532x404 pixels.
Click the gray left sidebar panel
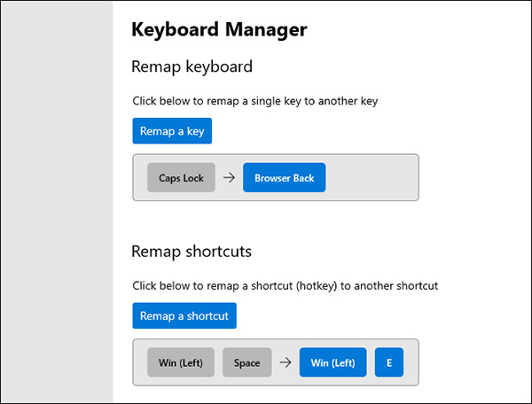pos(57,202)
